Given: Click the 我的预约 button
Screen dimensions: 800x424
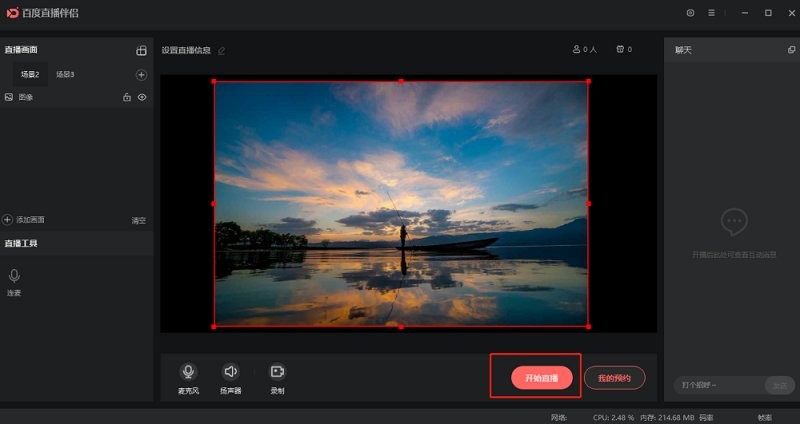Looking at the screenshot, I should pyautogui.click(x=614, y=378).
